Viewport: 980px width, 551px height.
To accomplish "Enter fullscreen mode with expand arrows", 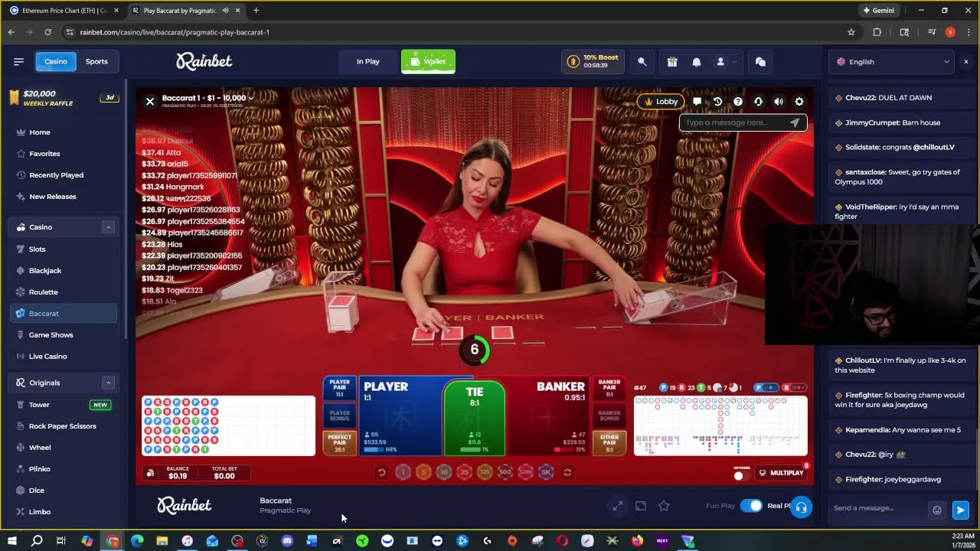I will [x=618, y=506].
